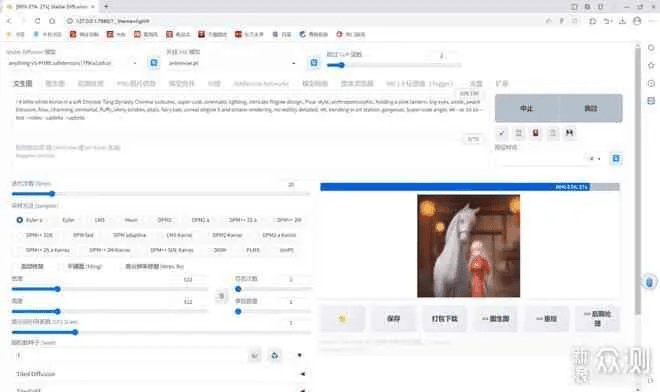
Task: Show extra networks with the red card icon
Action: click(535, 133)
